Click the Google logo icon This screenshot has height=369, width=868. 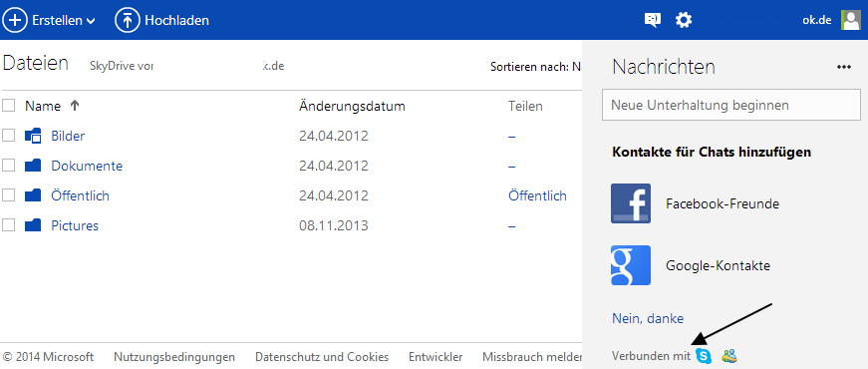point(631,265)
